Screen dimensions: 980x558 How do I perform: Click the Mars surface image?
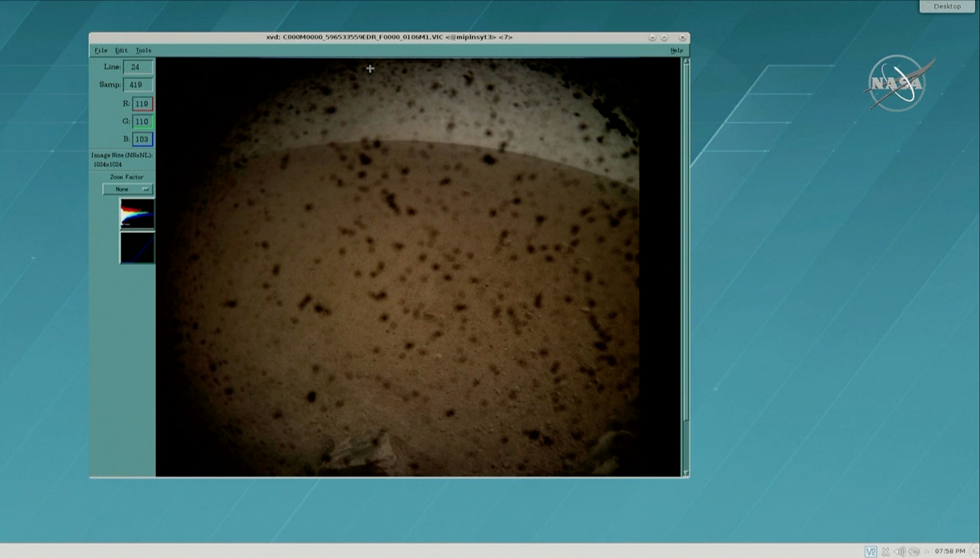pos(418,267)
